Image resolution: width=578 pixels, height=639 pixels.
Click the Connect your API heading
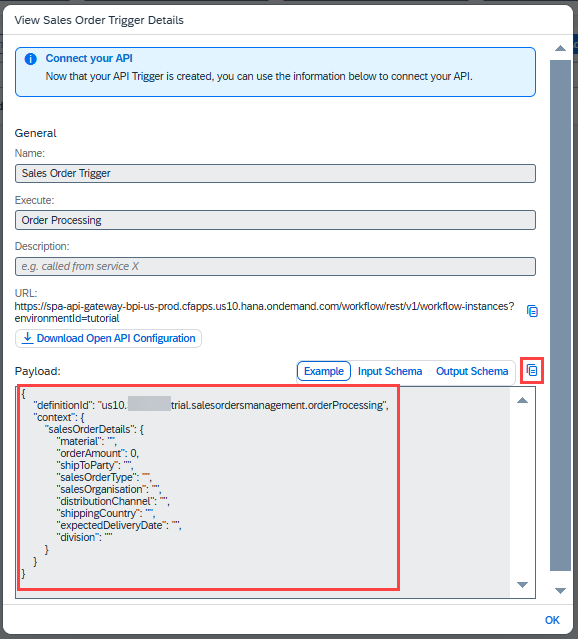pyautogui.click(x=89, y=58)
